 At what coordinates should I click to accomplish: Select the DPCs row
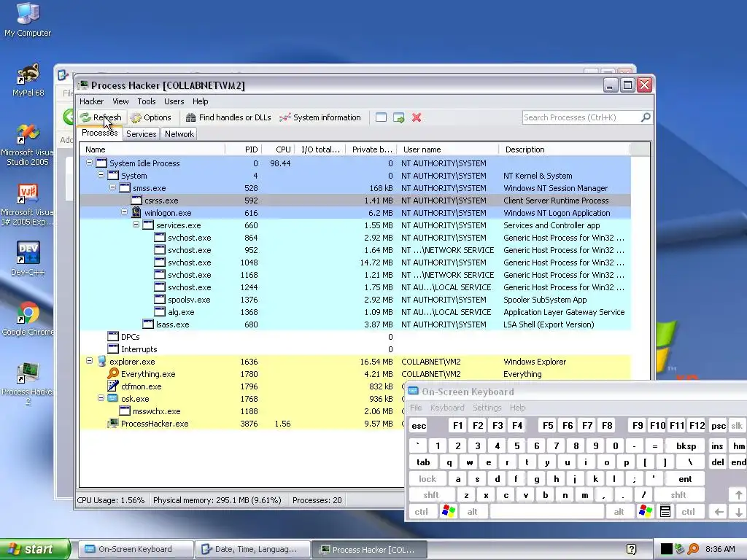pos(355,337)
